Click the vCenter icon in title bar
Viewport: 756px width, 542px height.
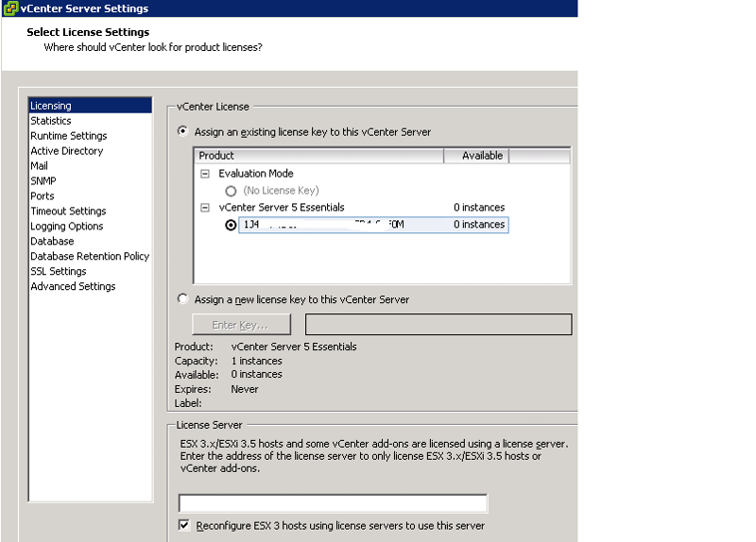10,8
